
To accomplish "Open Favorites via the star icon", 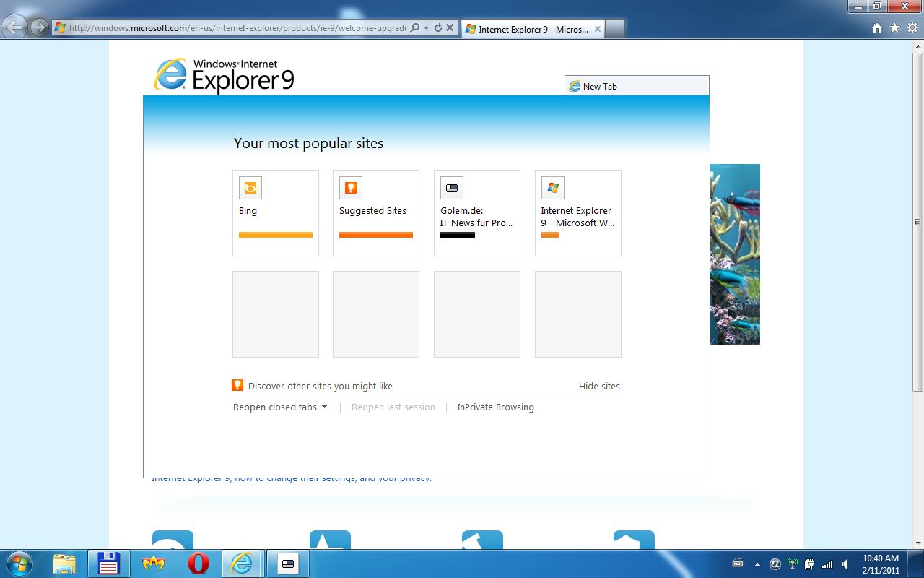I will click(x=894, y=27).
